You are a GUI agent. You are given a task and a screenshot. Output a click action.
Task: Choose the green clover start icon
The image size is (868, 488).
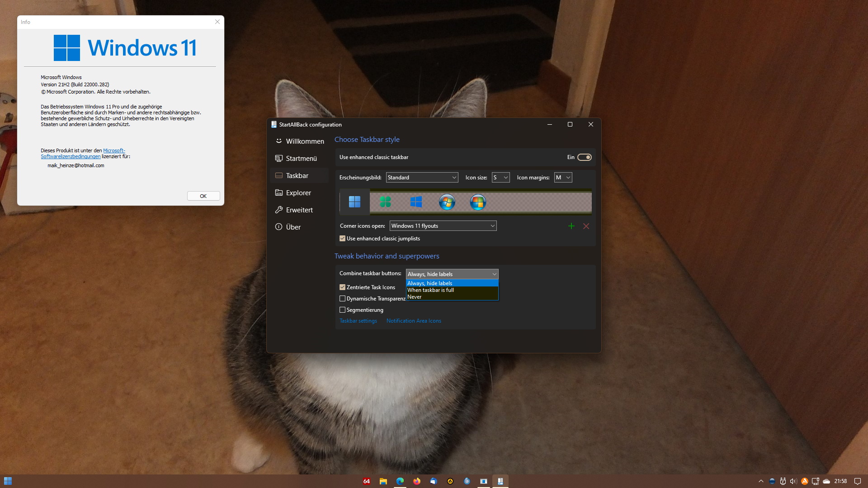385,202
